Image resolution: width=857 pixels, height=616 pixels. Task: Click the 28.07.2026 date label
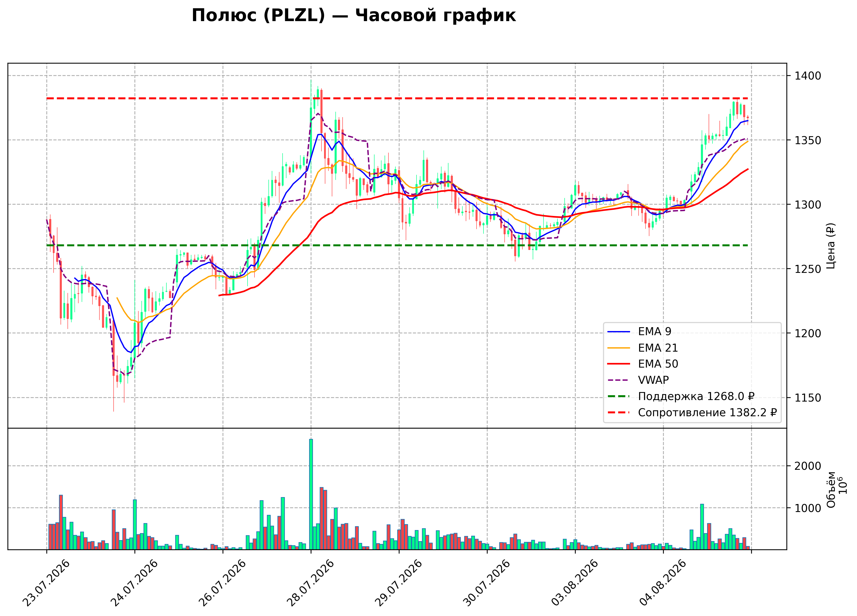click(311, 583)
